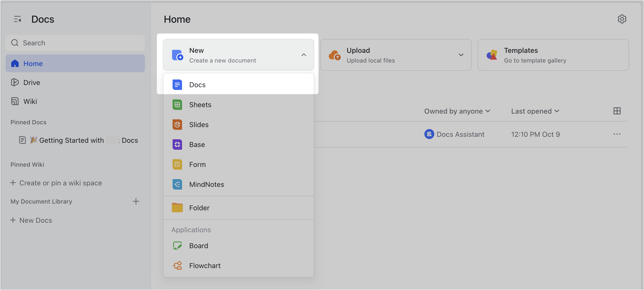Screen dimensions: 644x290
Task: Expand the Upload dropdown chevron
Action: (x=461, y=55)
